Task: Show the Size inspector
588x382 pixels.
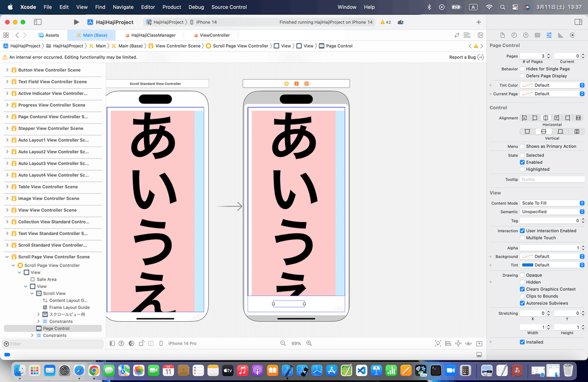Action: pos(560,35)
